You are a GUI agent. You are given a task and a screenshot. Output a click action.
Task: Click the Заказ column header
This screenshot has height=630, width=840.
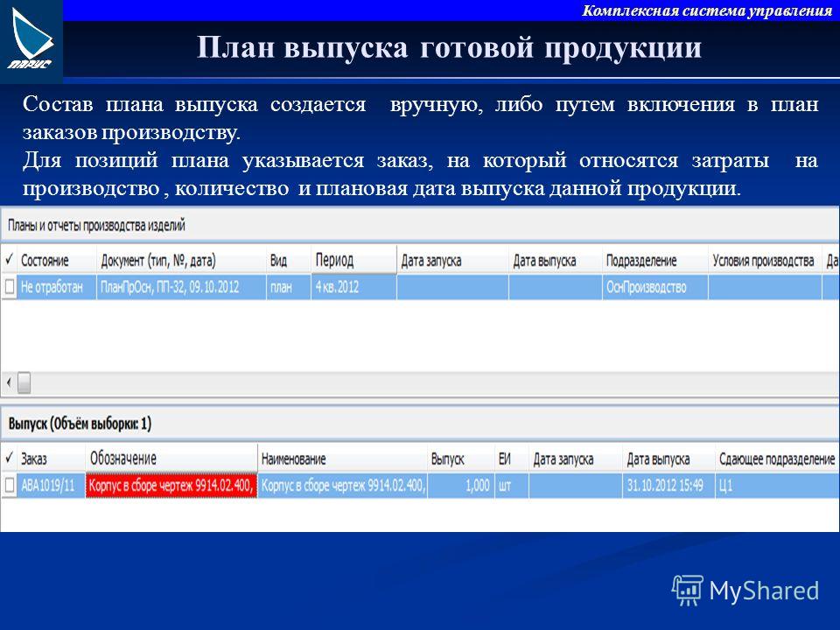point(52,458)
